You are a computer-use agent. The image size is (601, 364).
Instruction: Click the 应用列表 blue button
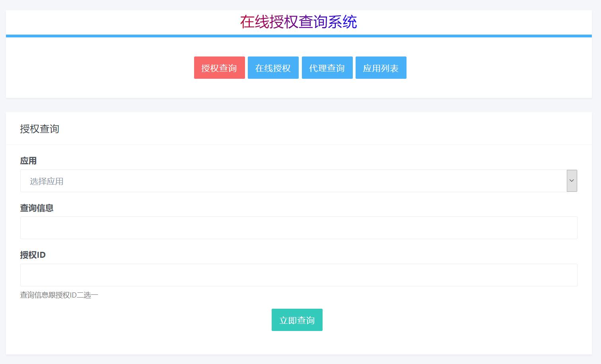381,68
